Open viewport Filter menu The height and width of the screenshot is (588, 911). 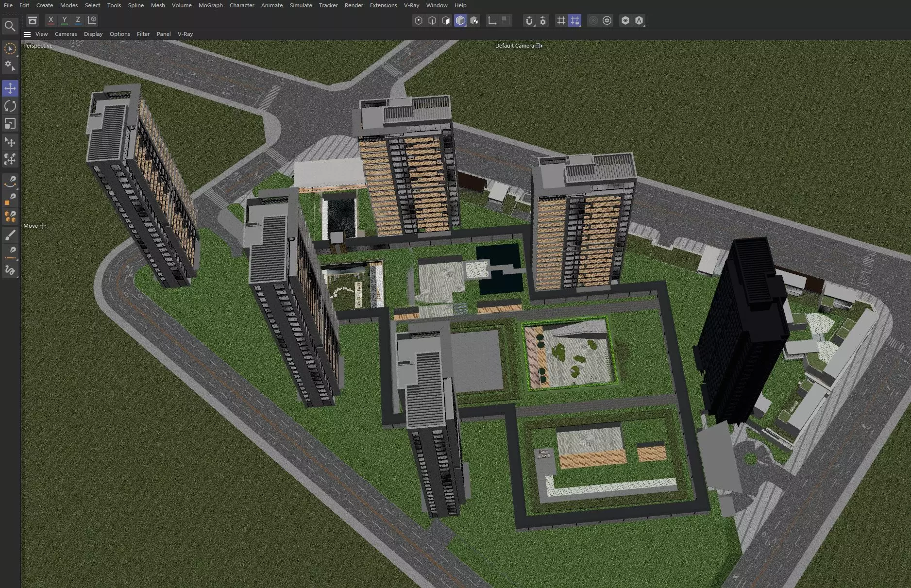pyautogui.click(x=143, y=34)
